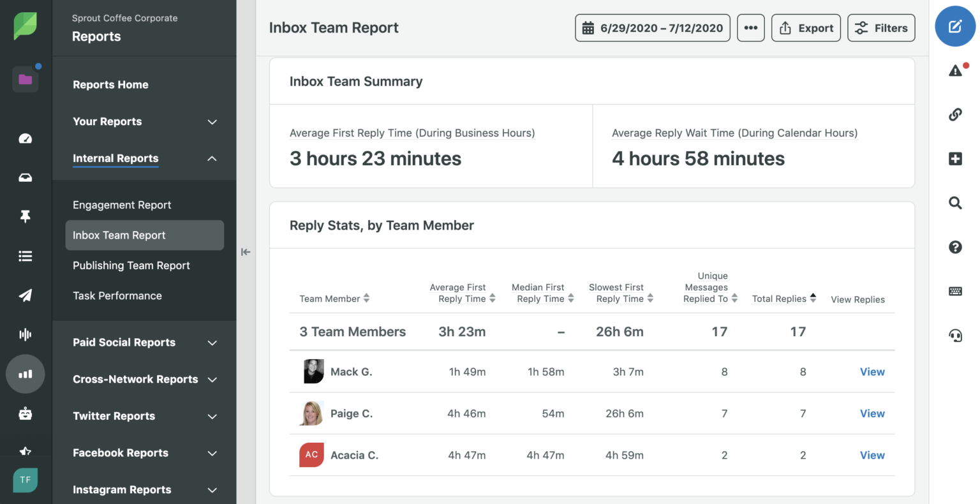This screenshot has width=980, height=504.
Task: Open the Task Performance report
Action: point(117,295)
